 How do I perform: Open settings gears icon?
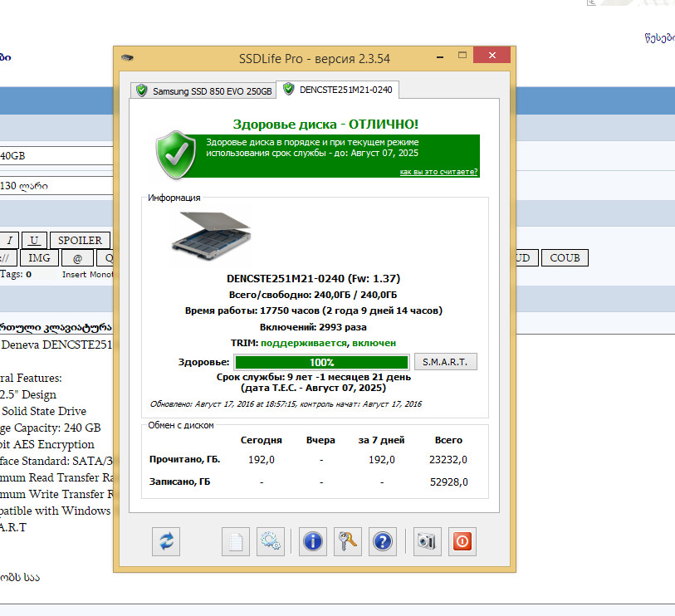click(x=271, y=541)
